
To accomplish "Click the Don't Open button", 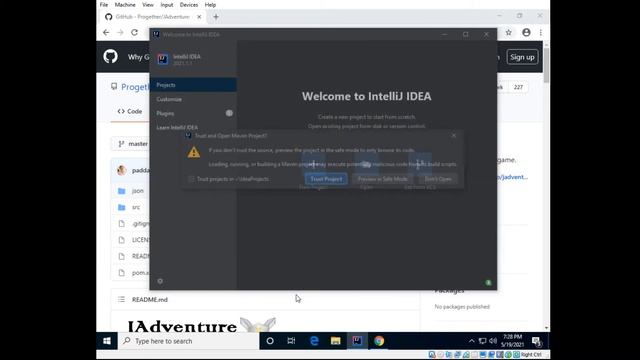I will click(438, 179).
